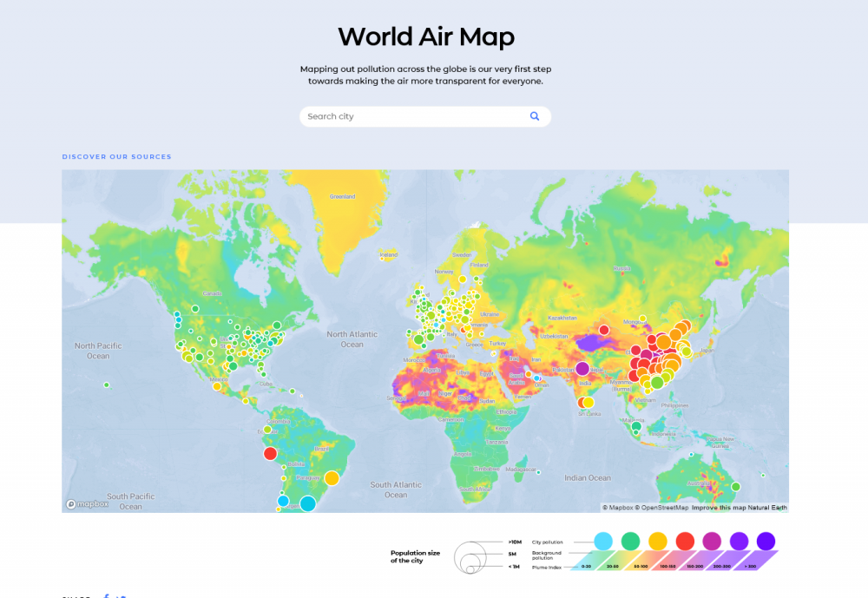Click the search magnifier icon
Image resolution: width=868 pixels, height=598 pixels.
click(535, 116)
